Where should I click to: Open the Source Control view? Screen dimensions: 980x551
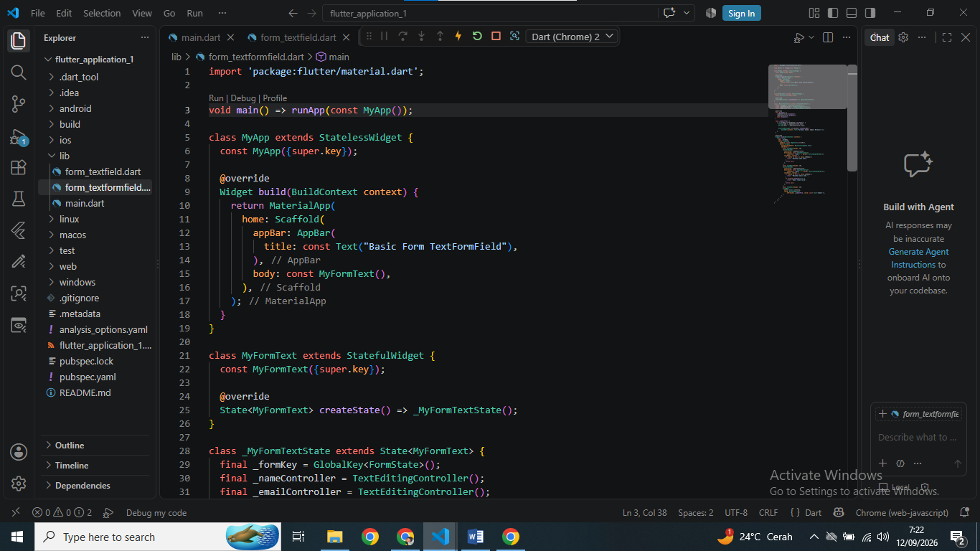pyautogui.click(x=19, y=104)
